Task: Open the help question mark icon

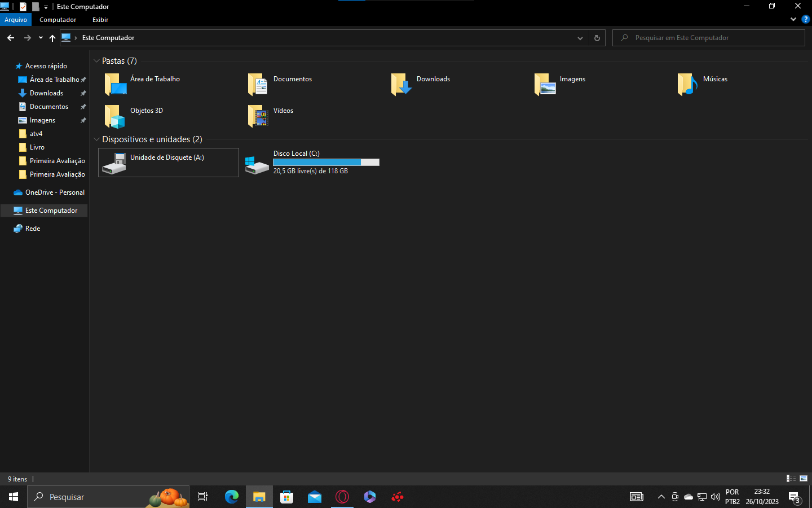Action: click(805, 19)
